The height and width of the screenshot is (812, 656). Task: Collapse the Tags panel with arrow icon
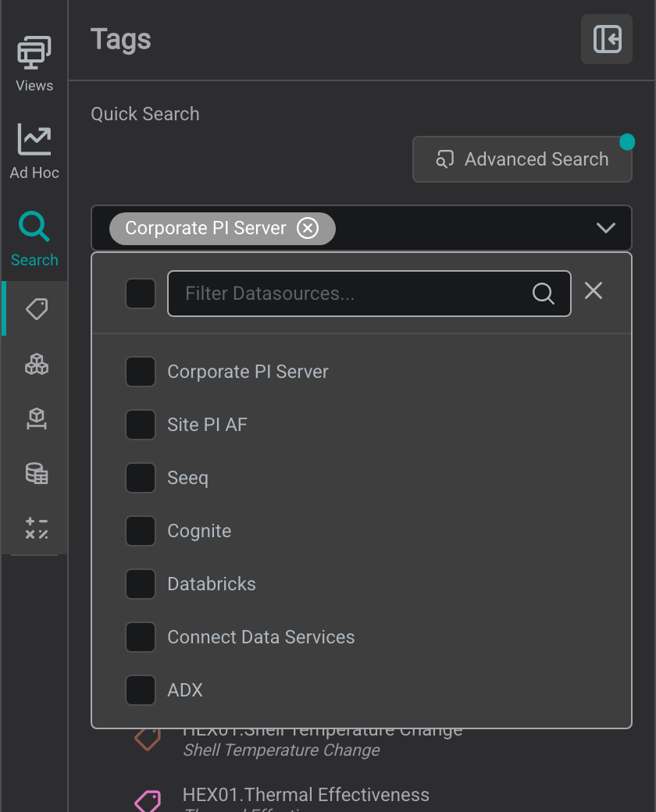607,39
